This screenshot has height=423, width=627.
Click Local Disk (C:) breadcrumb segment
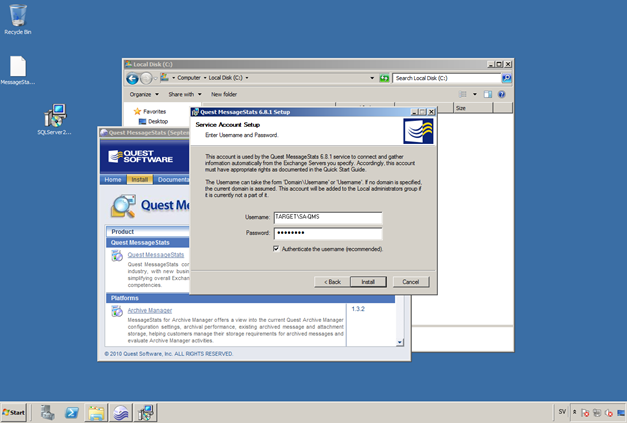click(225, 78)
